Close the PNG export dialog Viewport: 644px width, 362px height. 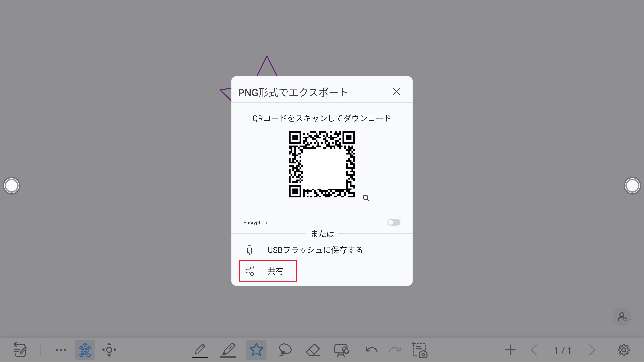[x=396, y=92]
